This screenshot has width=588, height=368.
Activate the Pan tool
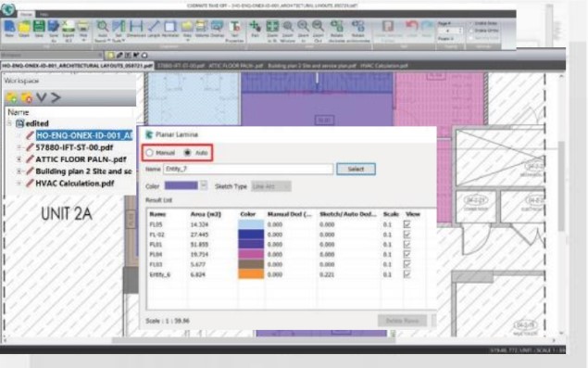tap(255, 29)
